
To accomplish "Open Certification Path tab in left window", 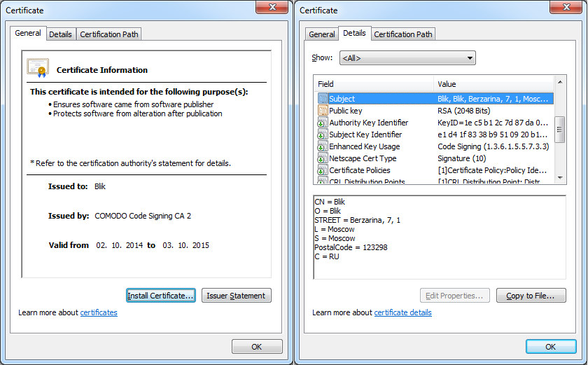I will tap(109, 34).
